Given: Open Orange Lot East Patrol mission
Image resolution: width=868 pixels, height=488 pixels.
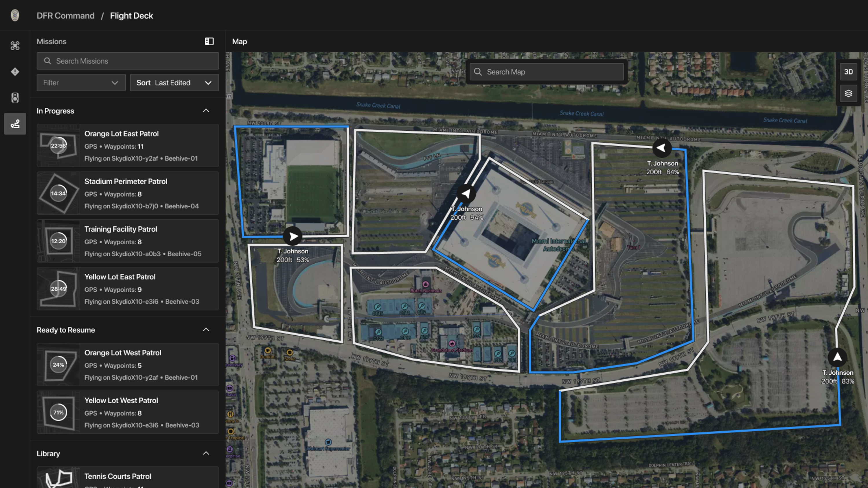Looking at the screenshot, I should pyautogui.click(x=128, y=145).
